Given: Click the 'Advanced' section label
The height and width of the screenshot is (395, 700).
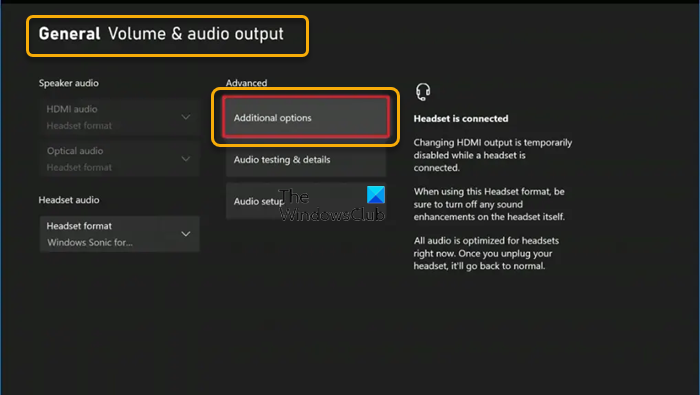Looking at the screenshot, I should point(246,83).
